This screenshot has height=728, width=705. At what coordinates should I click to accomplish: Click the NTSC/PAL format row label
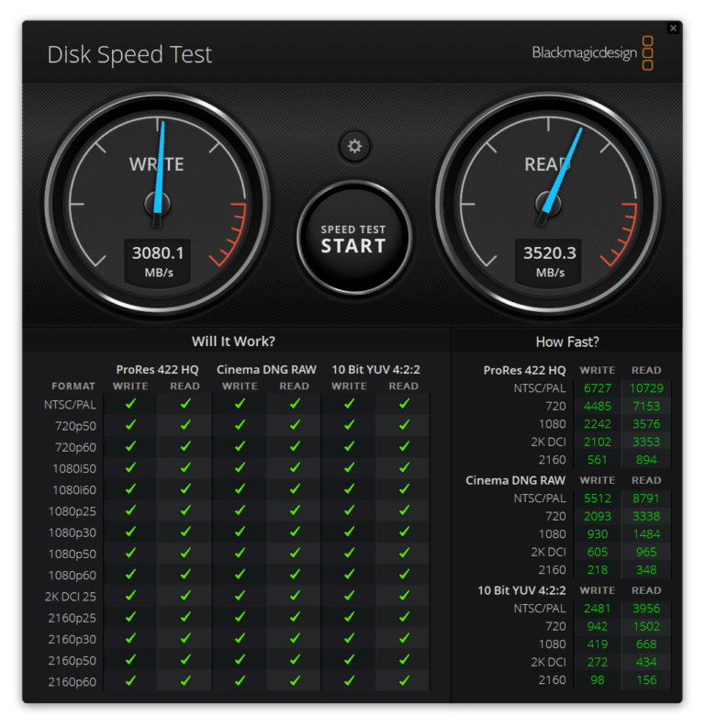[70, 405]
